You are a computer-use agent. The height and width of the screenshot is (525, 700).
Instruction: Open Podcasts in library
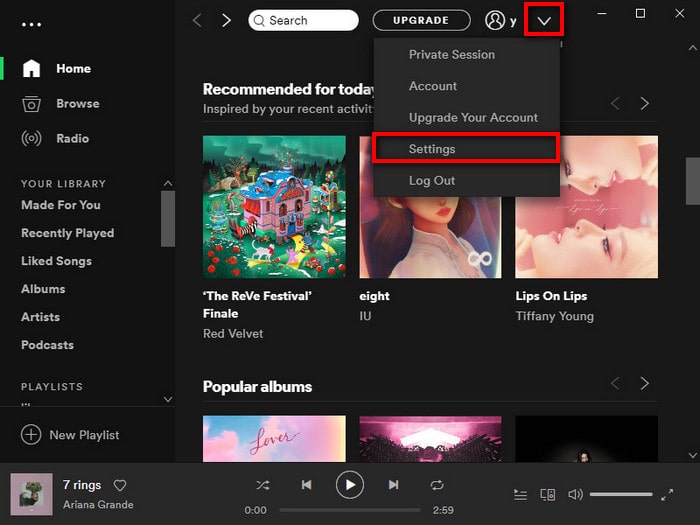(47, 345)
